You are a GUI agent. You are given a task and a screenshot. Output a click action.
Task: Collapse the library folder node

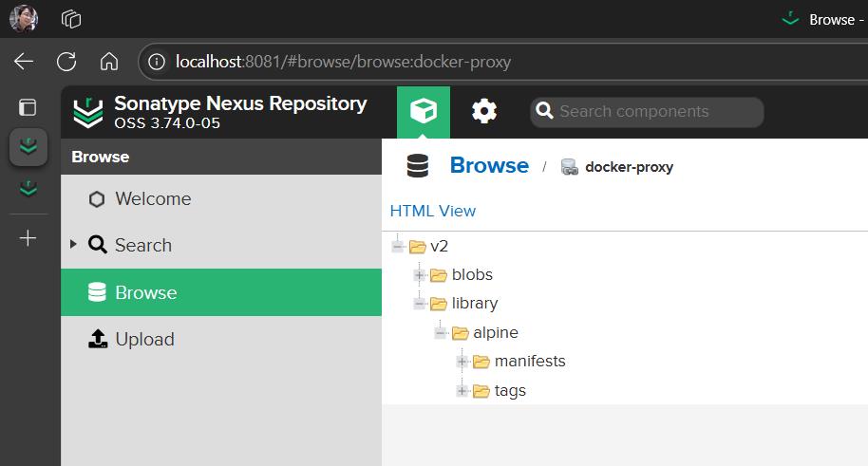[419, 304]
